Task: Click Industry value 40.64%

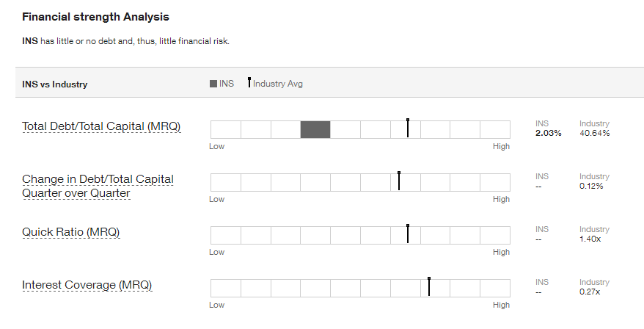Action: click(594, 133)
